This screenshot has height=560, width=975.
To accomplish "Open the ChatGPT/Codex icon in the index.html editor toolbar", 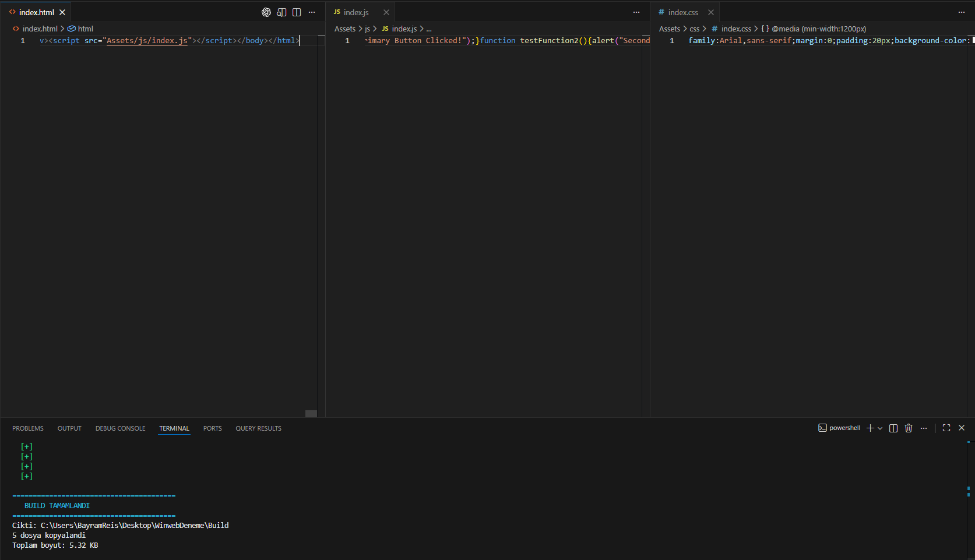I will pyautogui.click(x=266, y=12).
